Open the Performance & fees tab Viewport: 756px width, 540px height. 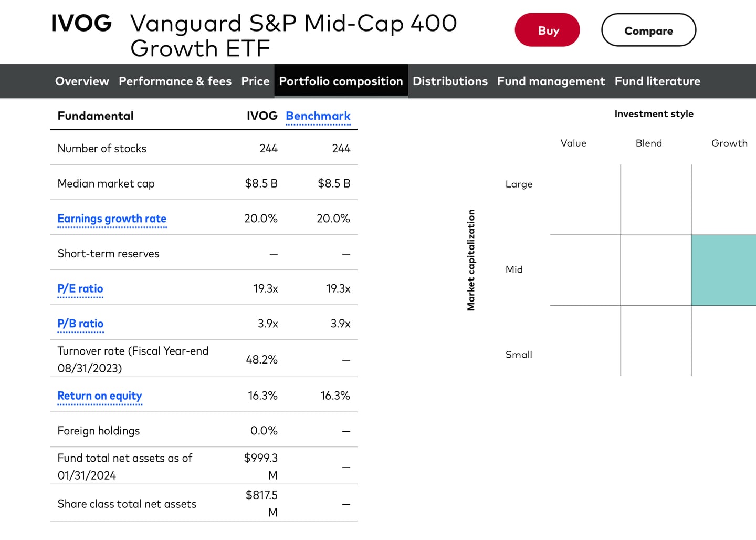[x=175, y=81]
